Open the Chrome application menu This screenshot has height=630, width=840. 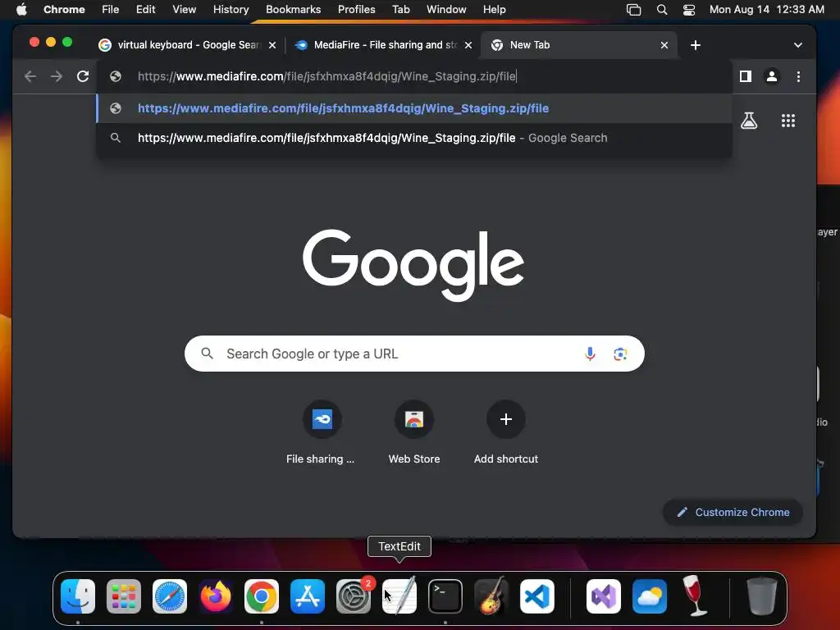point(64,10)
